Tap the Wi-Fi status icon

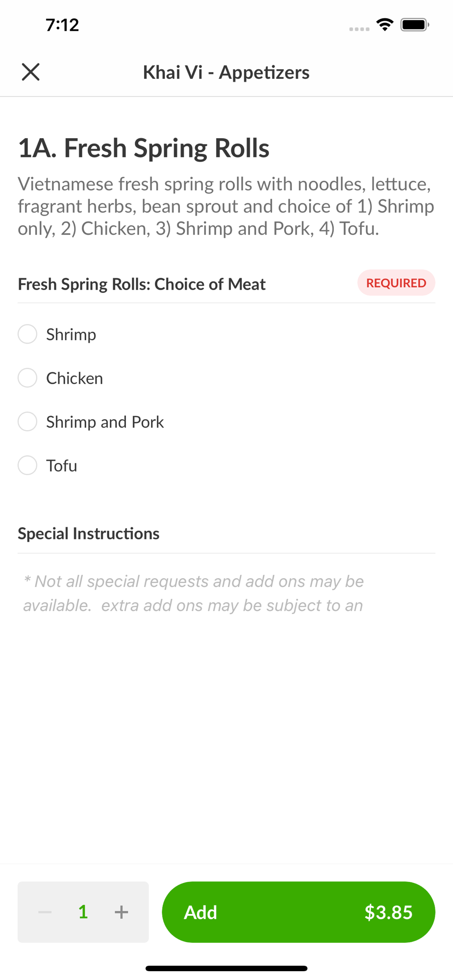(385, 24)
